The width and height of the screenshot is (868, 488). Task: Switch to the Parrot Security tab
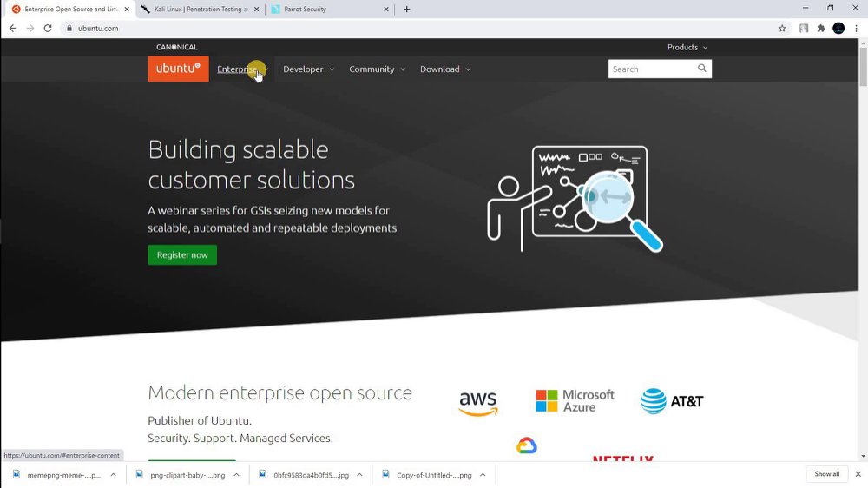click(330, 9)
